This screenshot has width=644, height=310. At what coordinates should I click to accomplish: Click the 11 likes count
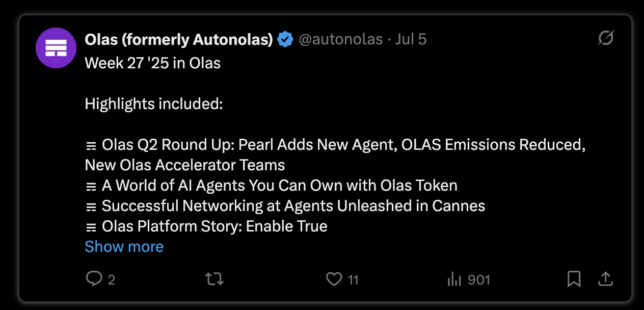(353, 279)
